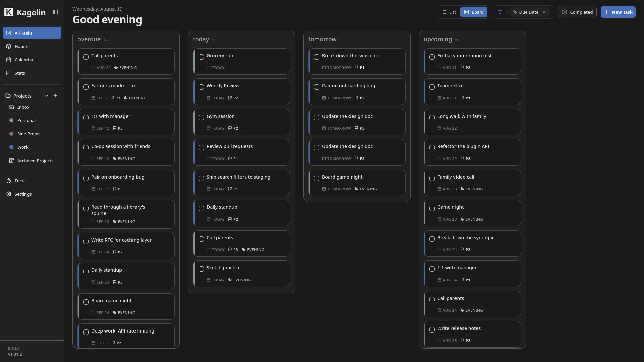
Task: Open Calendar page
Action: [x=32, y=60]
